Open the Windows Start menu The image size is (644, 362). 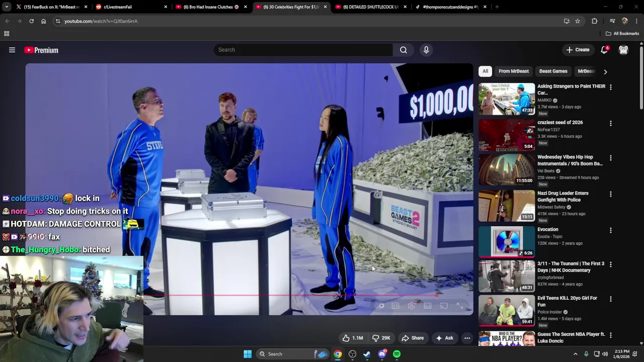tap(248, 354)
